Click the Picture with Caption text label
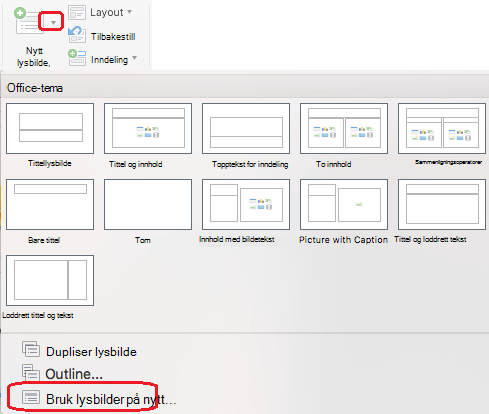Image resolution: width=489 pixels, height=414 pixels. click(x=343, y=240)
